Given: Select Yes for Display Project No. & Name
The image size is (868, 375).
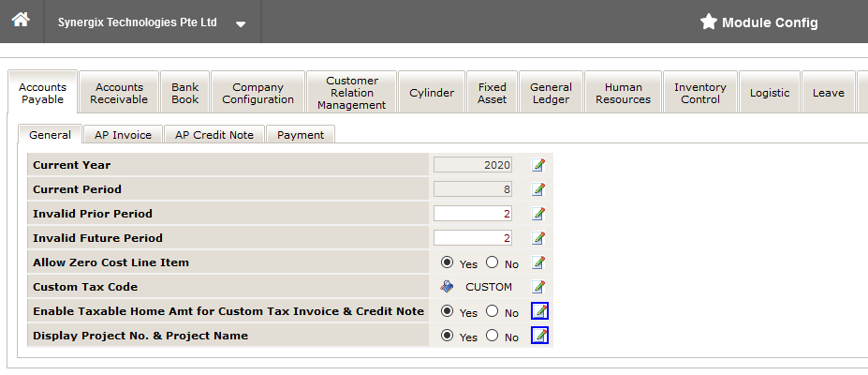Looking at the screenshot, I should coord(447,335).
